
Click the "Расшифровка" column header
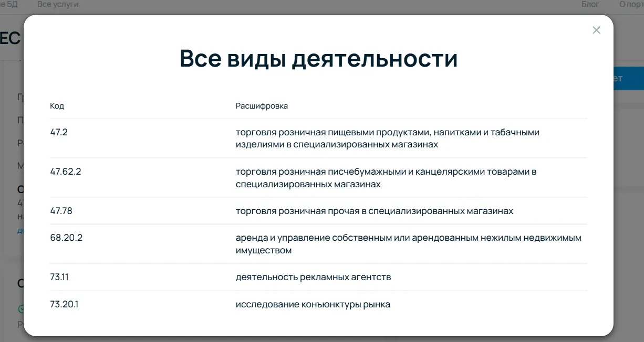click(262, 106)
